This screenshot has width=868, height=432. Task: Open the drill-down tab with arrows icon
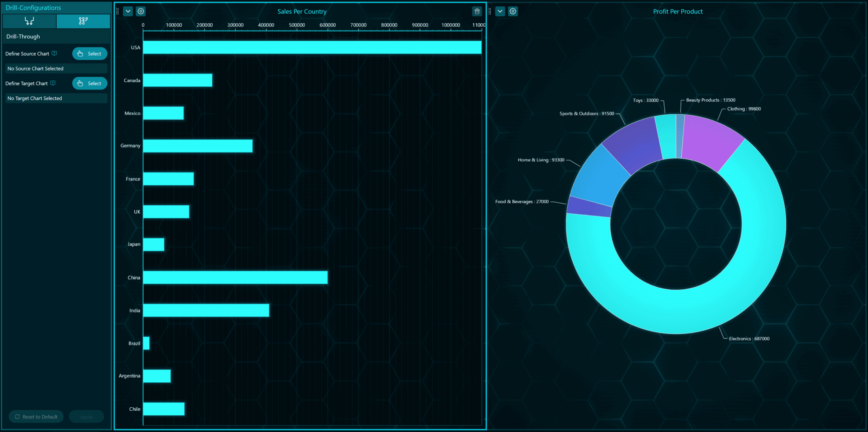point(29,21)
